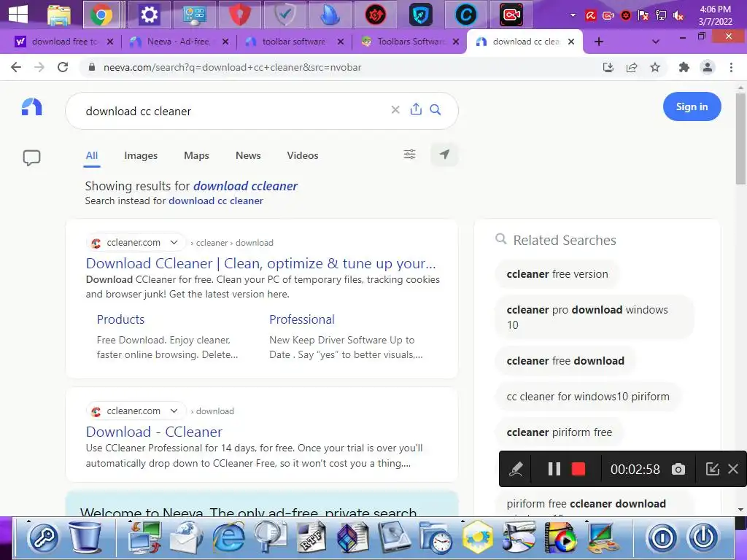The height and width of the screenshot is (560, 747).
Task: Open the 'Download - CCleaner' result link
Action: click(154, 432)
